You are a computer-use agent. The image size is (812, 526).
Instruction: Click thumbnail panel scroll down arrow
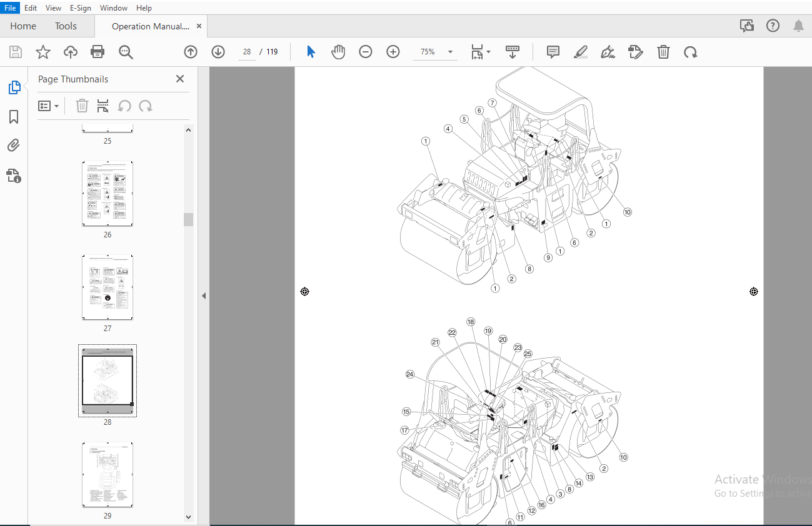coord(188,517)
